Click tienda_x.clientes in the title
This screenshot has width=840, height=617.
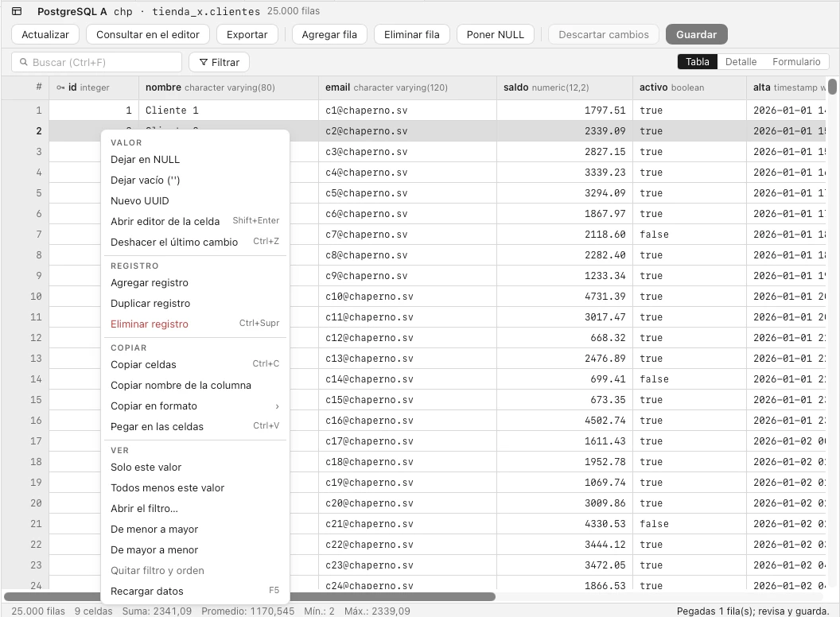206,11
